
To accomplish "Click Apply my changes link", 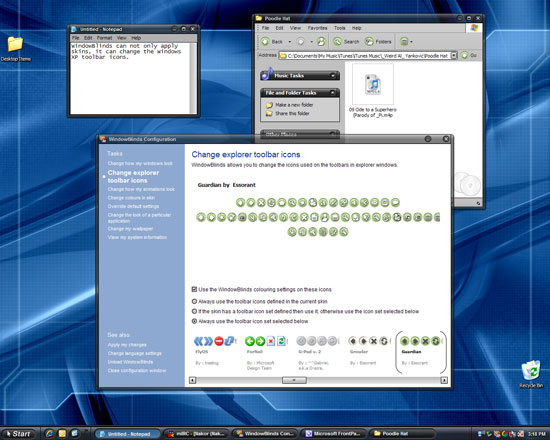I will [127, 345].
